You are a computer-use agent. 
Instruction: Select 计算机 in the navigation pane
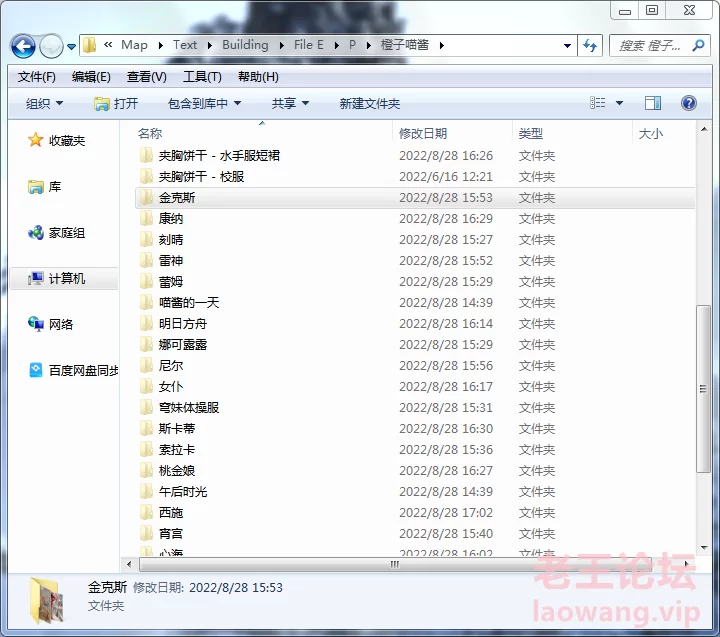63,278
